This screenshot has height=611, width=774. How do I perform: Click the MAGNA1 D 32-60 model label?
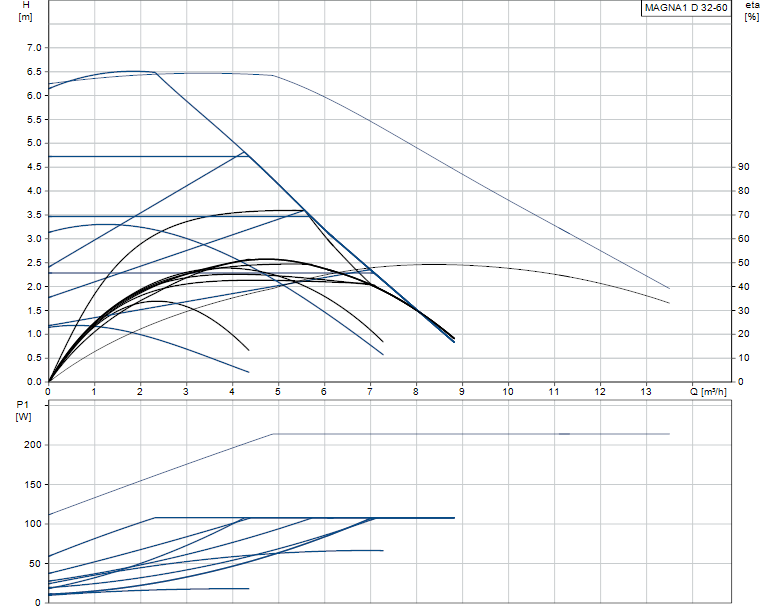[686, 9]
